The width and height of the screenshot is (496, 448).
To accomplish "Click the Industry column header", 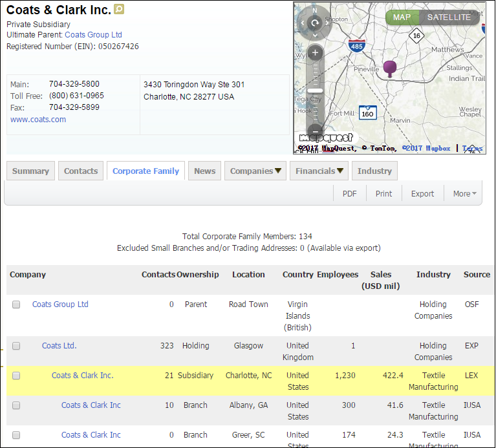I will [x=433, y=275].
